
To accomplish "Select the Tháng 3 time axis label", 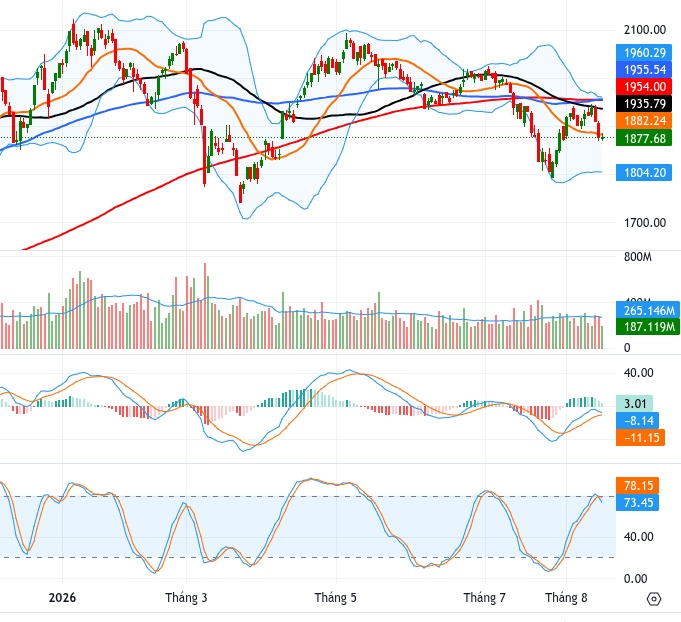I will [186, 598].
